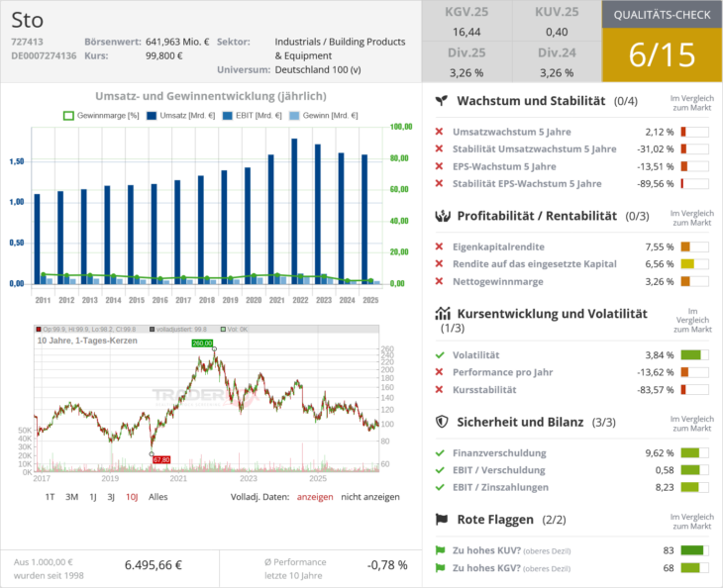Click the Zu hohes KUV? comparison bar
723x588 pixels.
pyautogui.click(x=694, y=550)
